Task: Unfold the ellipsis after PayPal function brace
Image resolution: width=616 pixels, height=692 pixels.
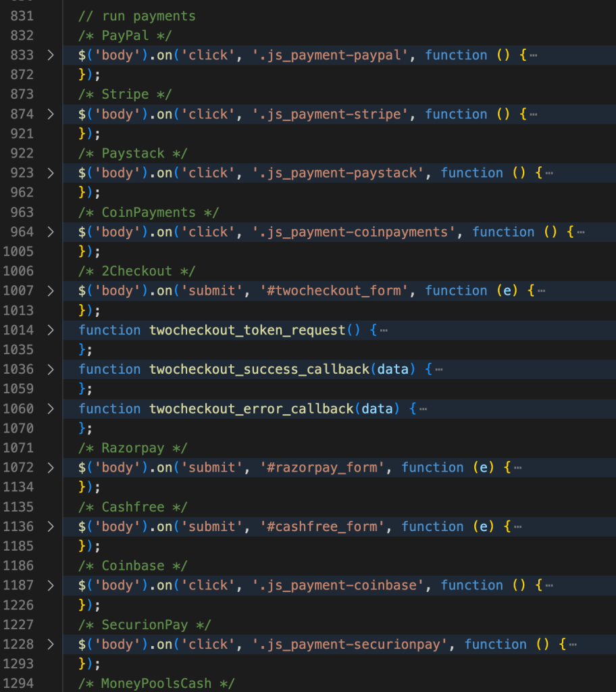Action: tap(534, 55)
